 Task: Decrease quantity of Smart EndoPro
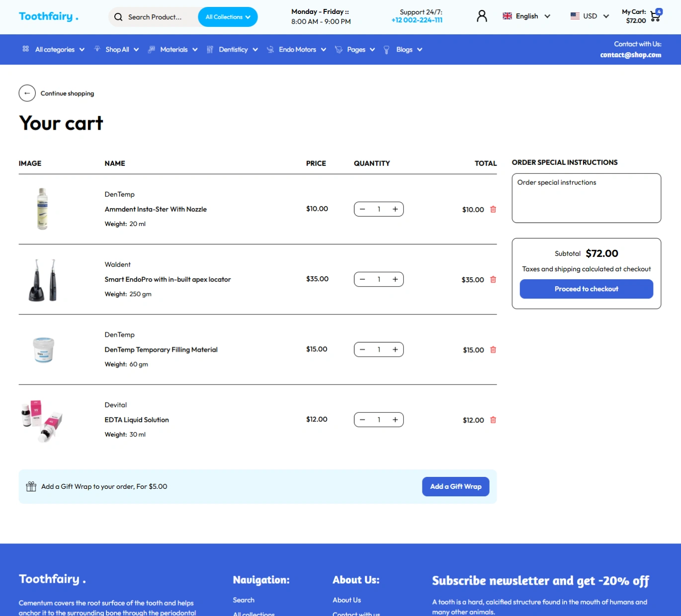(362, 279)
